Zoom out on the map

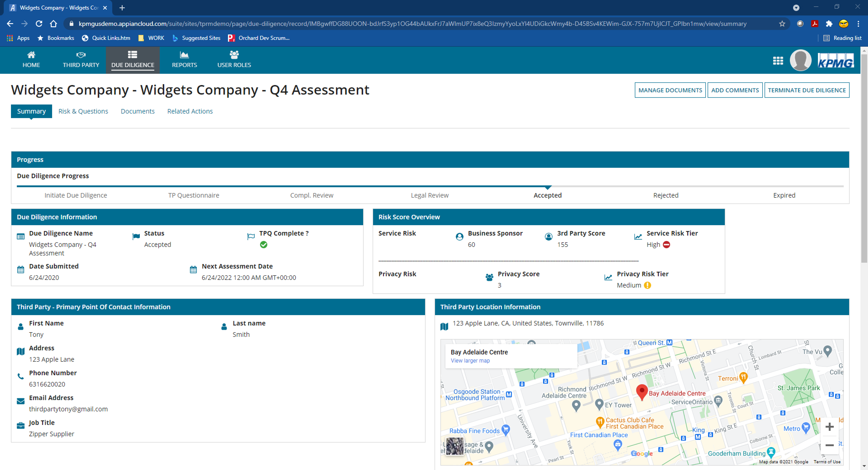point(829,445)
